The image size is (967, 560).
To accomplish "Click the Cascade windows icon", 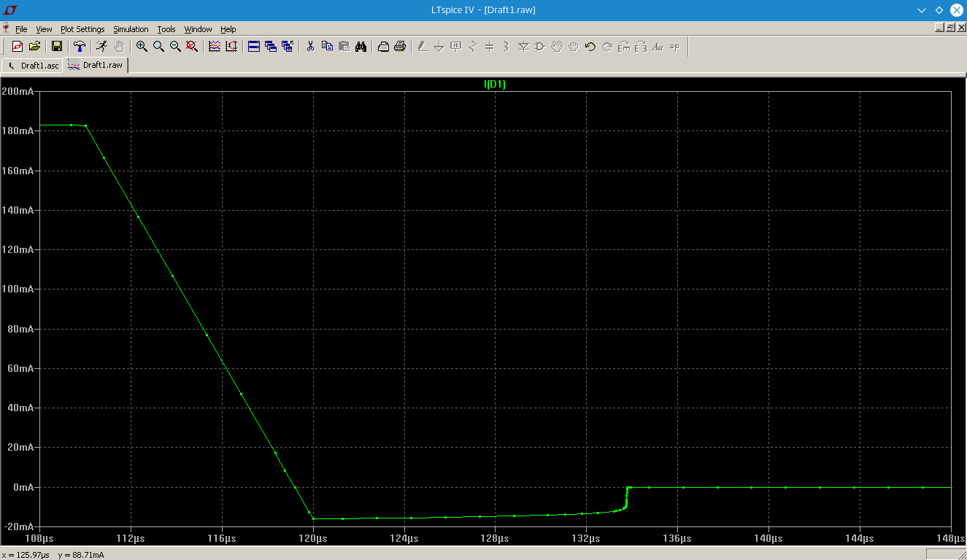I will pos(271,47).
